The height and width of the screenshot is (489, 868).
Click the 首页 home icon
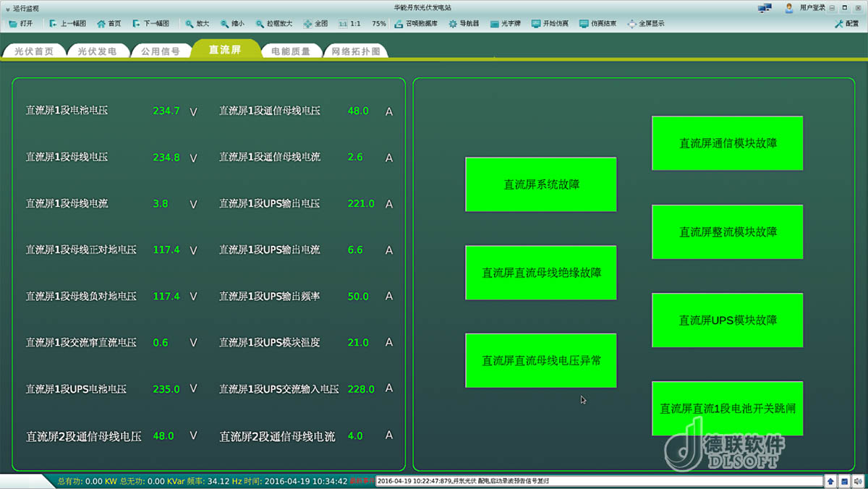point(101,24)
